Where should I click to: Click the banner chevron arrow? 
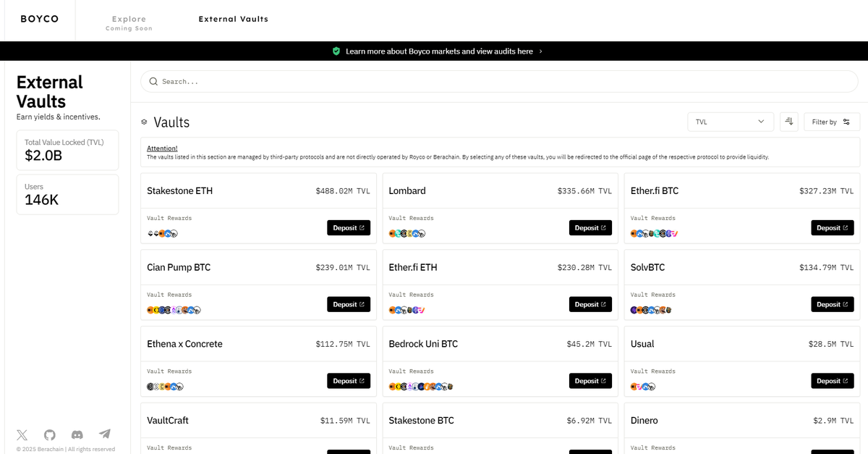(541, 51)
